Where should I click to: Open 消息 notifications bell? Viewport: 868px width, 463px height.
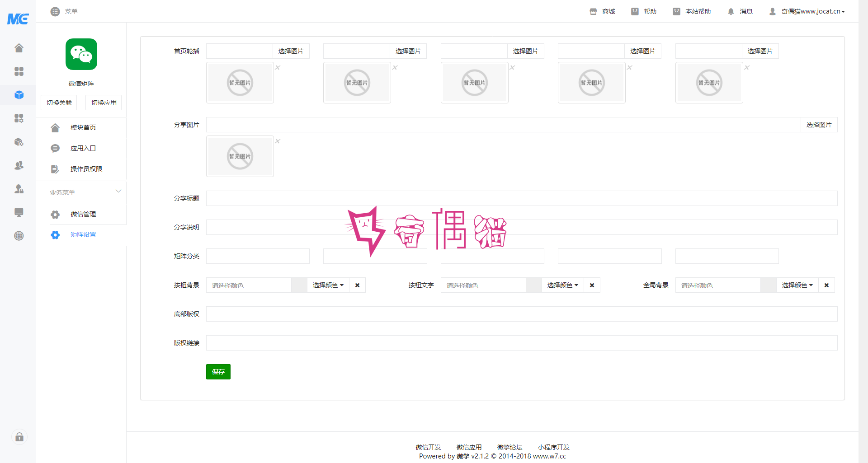[x=740, y=11]
